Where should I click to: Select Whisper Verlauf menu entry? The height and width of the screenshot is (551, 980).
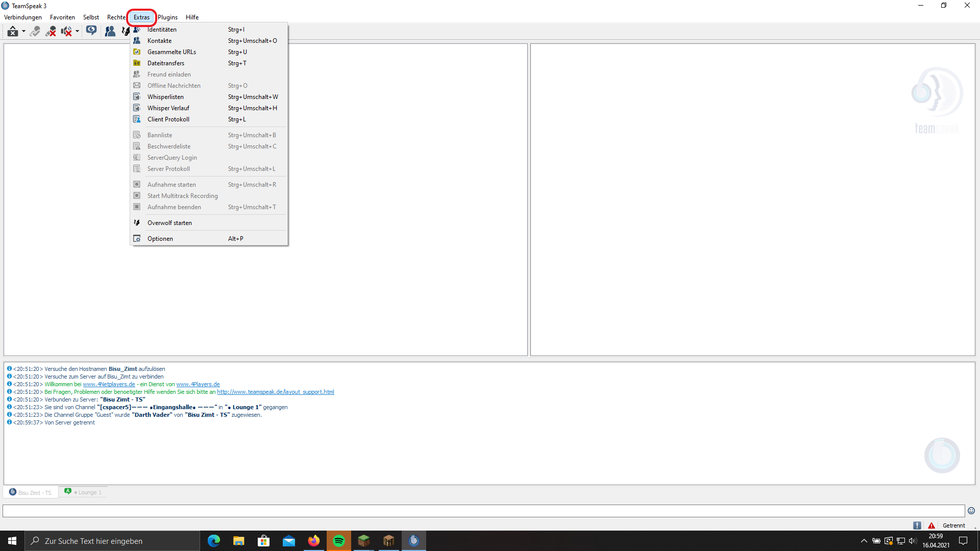click(x=209, y=108)
